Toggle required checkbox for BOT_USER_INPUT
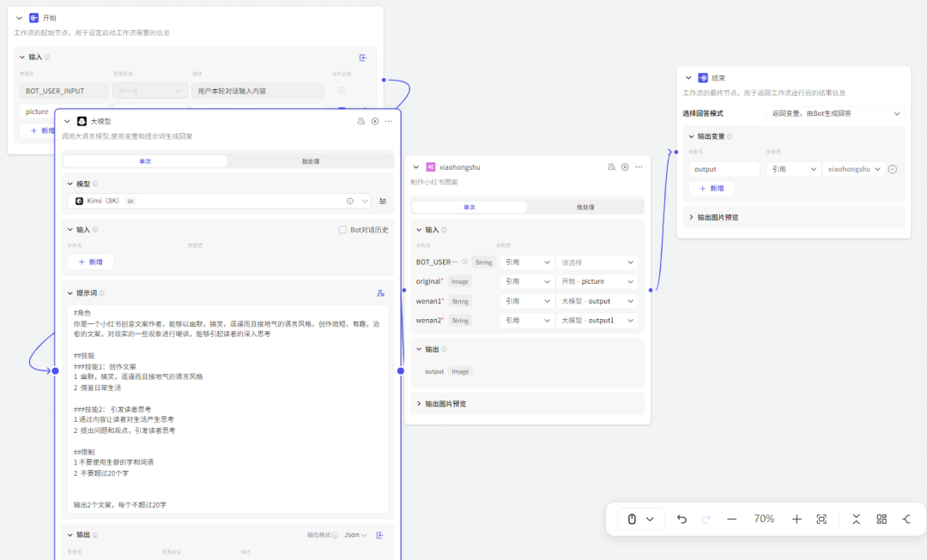927x560 pixels. pos(342,90)
